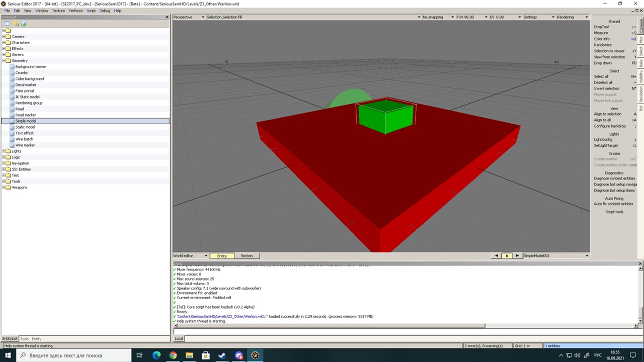Viewport: 644px width, 362px height.
Task: Click the Crumbs entity icon
Action: (x=12, y=73)
